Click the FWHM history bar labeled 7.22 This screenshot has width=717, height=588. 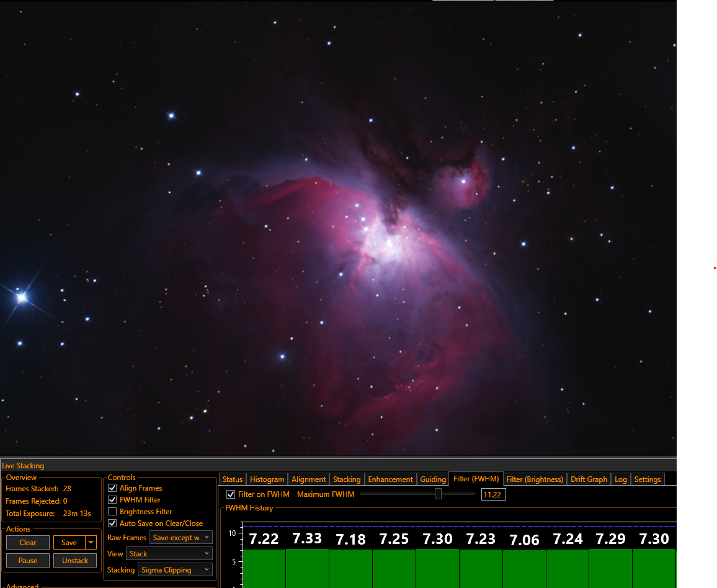click(264, 568)
